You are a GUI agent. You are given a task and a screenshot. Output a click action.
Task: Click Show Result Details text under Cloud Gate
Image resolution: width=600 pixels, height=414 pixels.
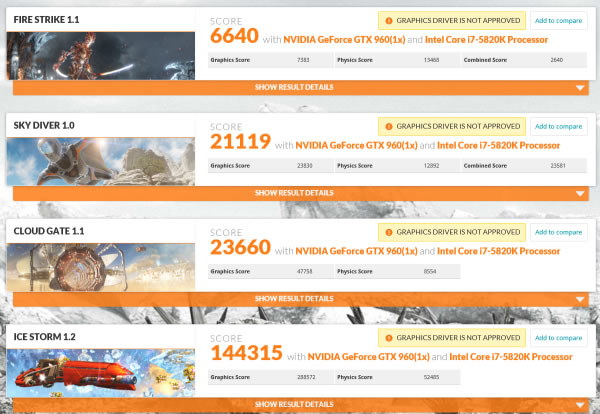click(x=294, y=298)
